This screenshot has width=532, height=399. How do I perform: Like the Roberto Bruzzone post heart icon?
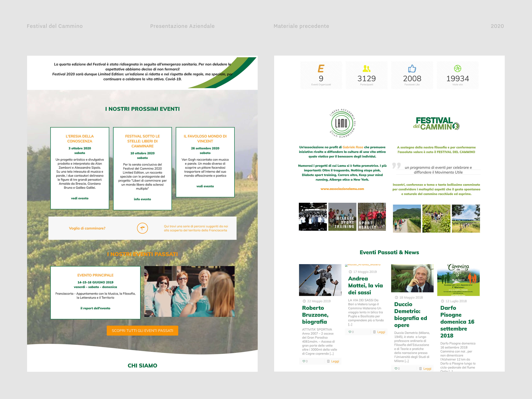tap(304, 361)
